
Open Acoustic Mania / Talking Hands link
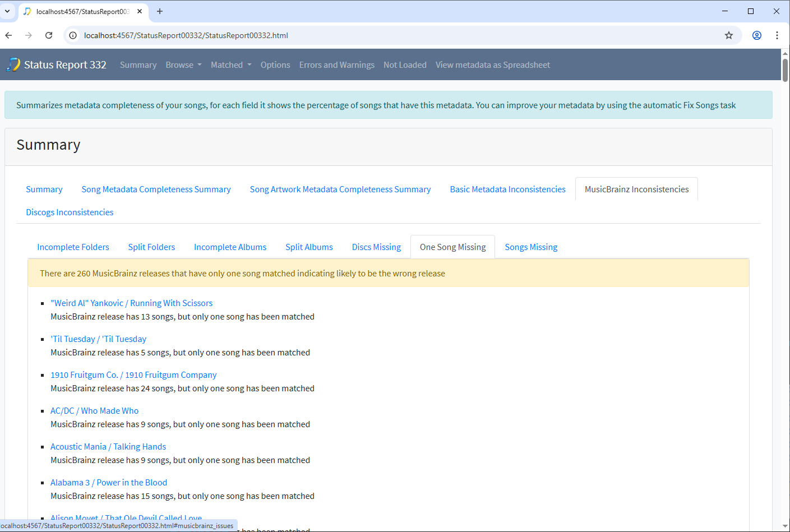[108, 447]
